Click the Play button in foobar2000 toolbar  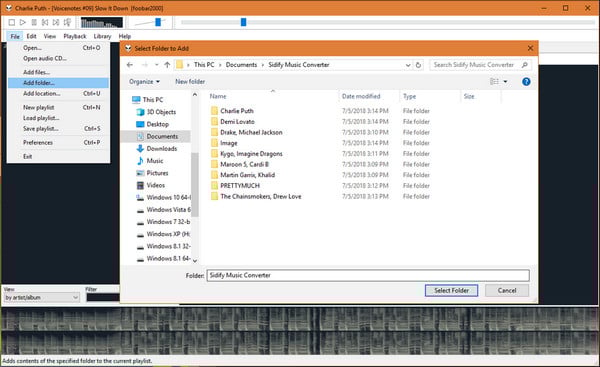23,23
